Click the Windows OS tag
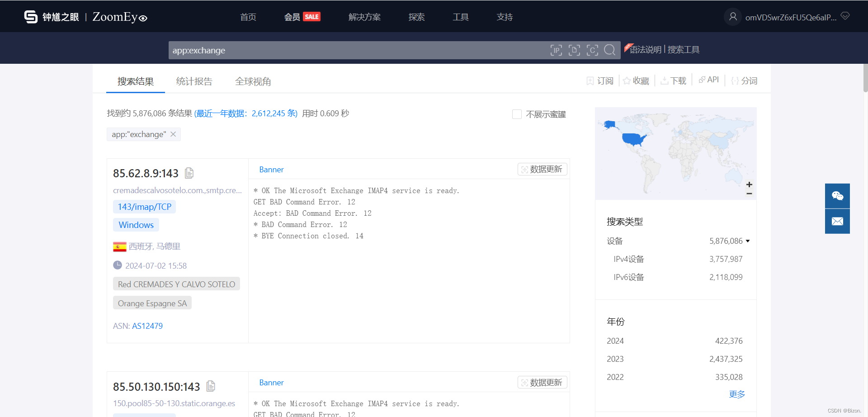 136,225
